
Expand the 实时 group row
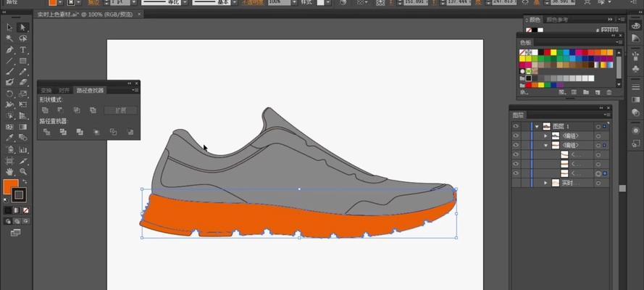tap(545, 183)
